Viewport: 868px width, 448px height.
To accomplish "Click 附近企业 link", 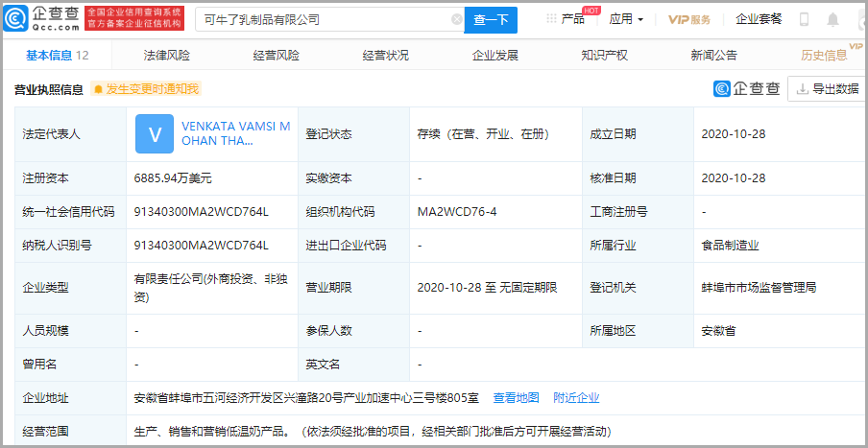I will click(x=576, y=397).
